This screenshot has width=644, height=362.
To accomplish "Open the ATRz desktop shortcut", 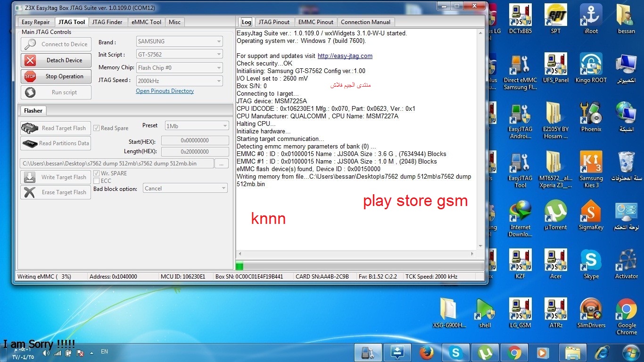I will point(556,313).
